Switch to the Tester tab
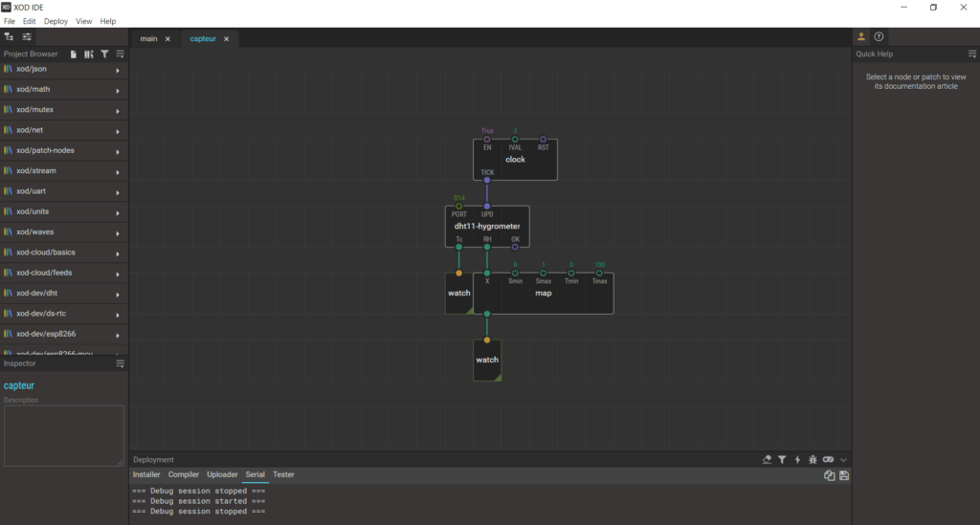The image size is (980, 525). tap(283, 474)
